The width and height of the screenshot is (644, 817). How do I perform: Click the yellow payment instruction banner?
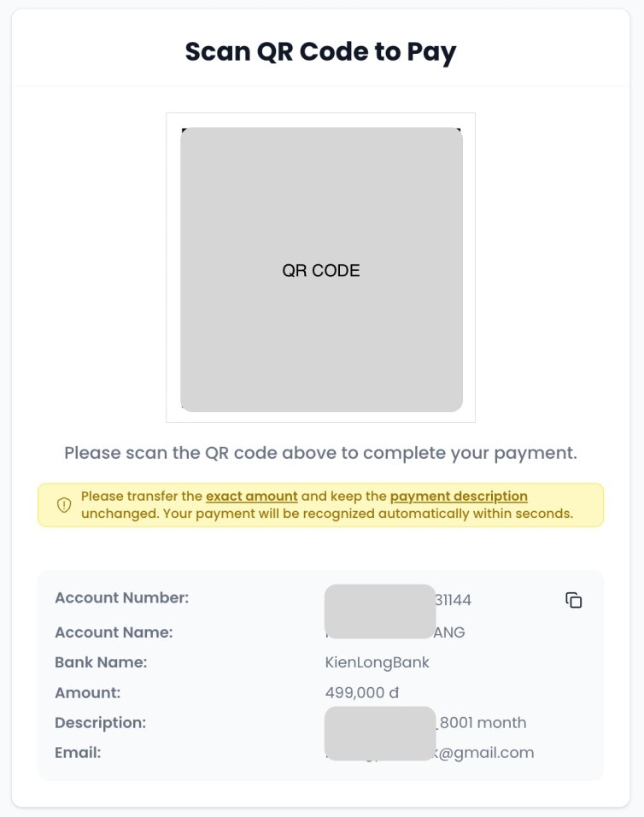pos(320,504)
